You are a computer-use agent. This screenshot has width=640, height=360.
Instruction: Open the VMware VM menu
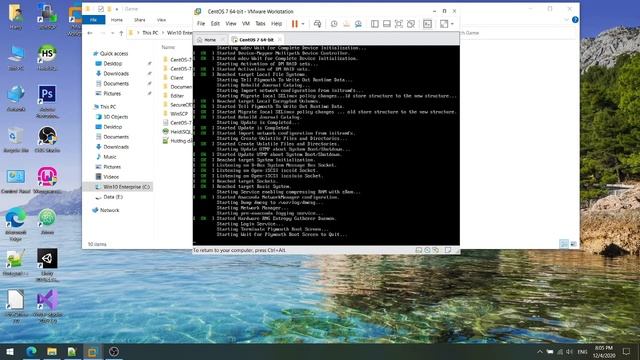coord(246,24)
